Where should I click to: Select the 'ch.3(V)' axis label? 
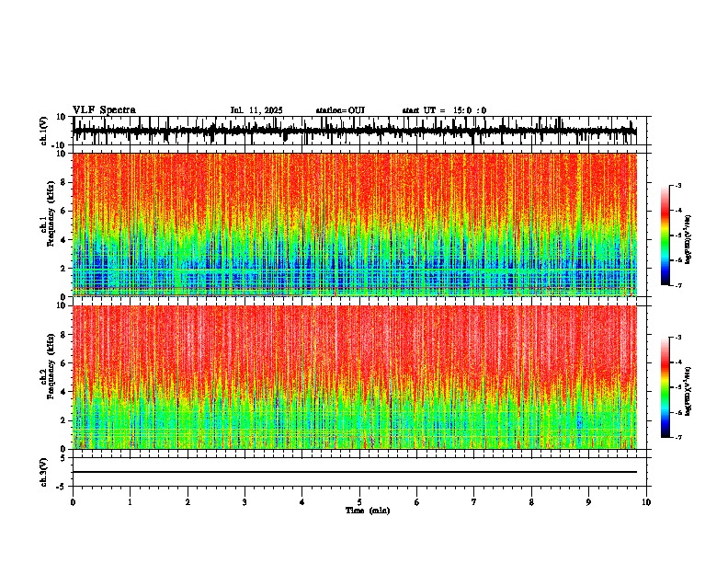44,472
